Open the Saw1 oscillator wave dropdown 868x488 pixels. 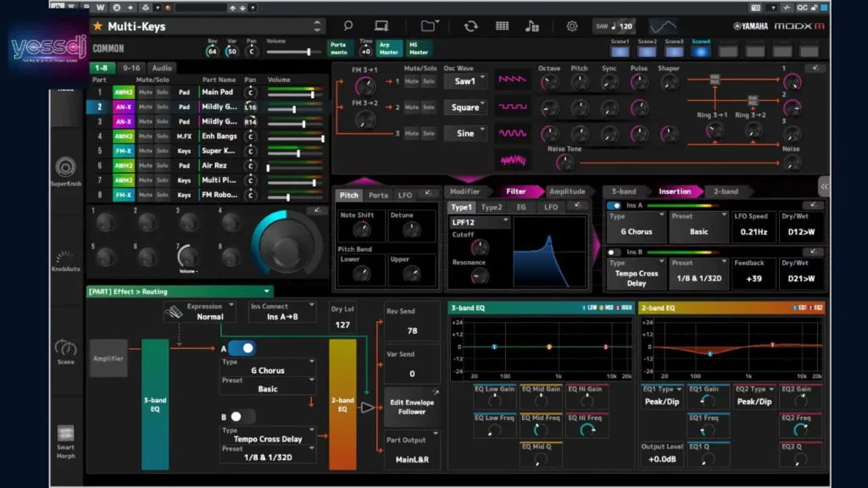[x=465, y=81]
